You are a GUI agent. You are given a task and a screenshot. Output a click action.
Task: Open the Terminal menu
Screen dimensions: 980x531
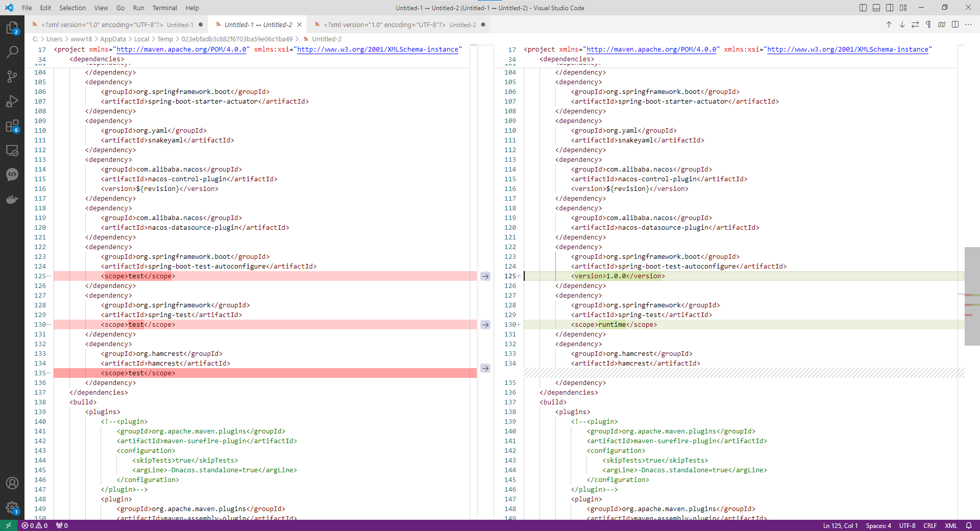pyautogui.click(x=164, y=8)
